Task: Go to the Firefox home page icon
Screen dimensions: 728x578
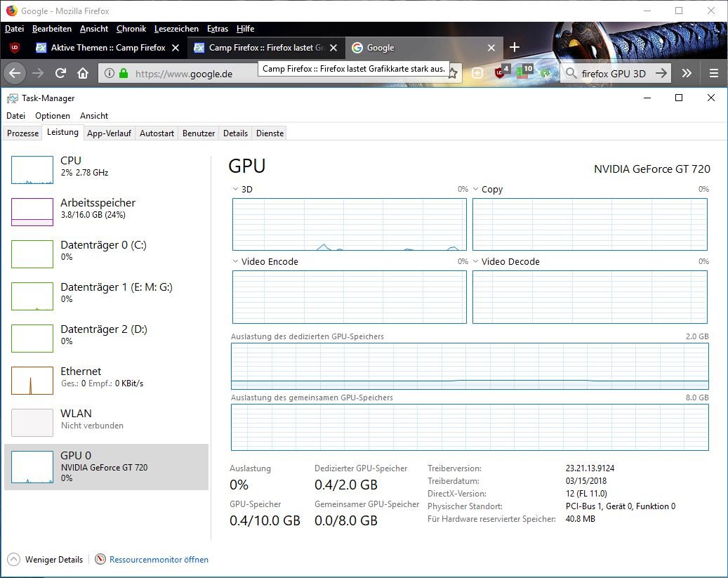Action: [83, 73]
